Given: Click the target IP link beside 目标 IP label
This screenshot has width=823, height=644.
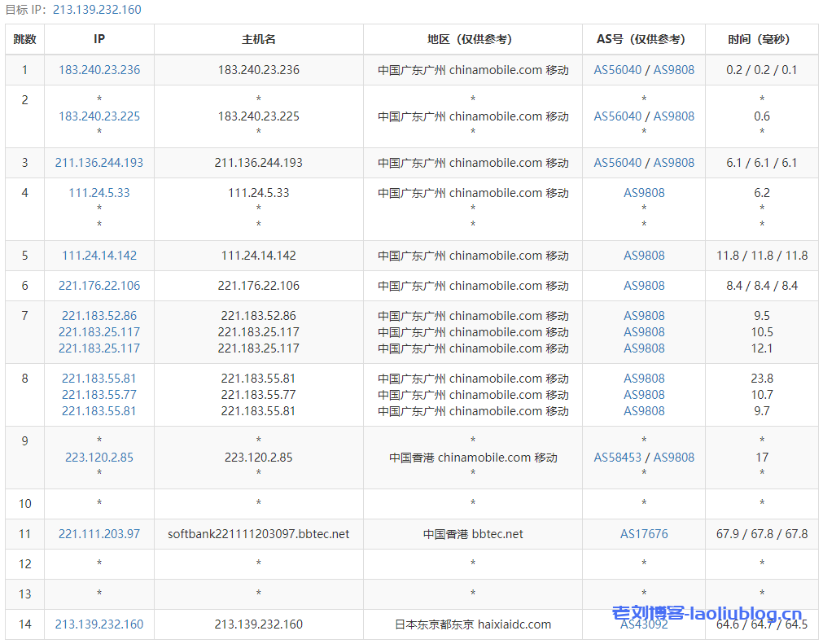Looking at the screenshot, I should 96,10.
